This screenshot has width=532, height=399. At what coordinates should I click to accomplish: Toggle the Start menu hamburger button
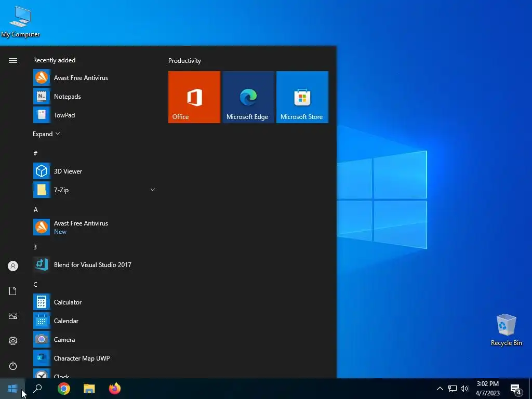click(x=13, y=60)
